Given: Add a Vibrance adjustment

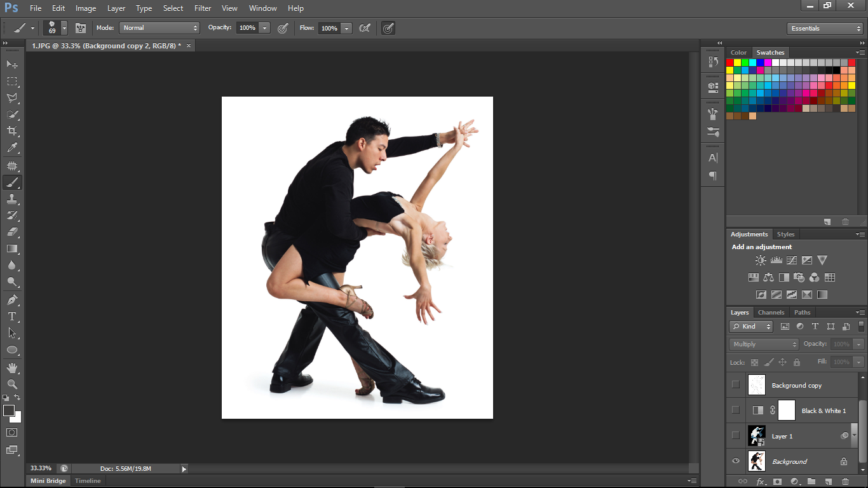Looking at the screenshot, I should [x=822, y=260].
